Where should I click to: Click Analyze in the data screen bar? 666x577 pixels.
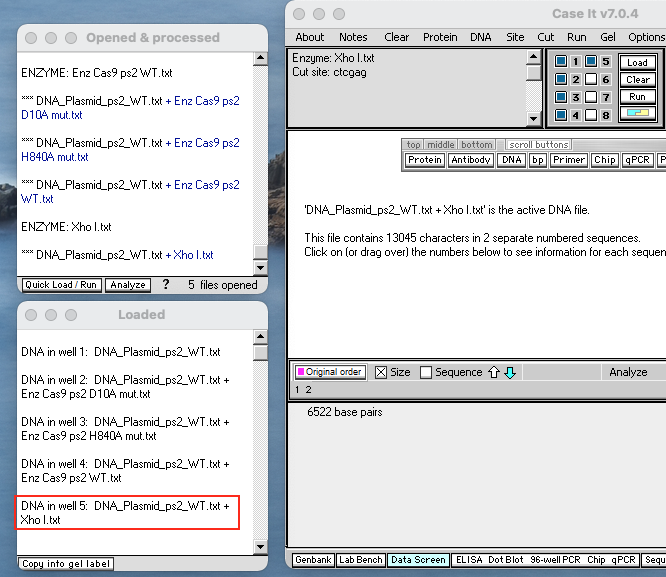point(628,372)
